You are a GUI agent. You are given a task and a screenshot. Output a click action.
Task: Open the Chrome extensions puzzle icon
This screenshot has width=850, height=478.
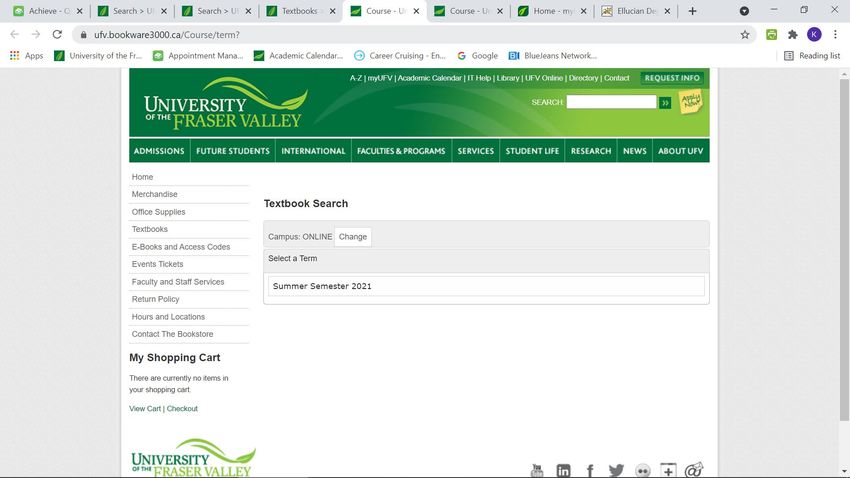click(x=793, y=35)
